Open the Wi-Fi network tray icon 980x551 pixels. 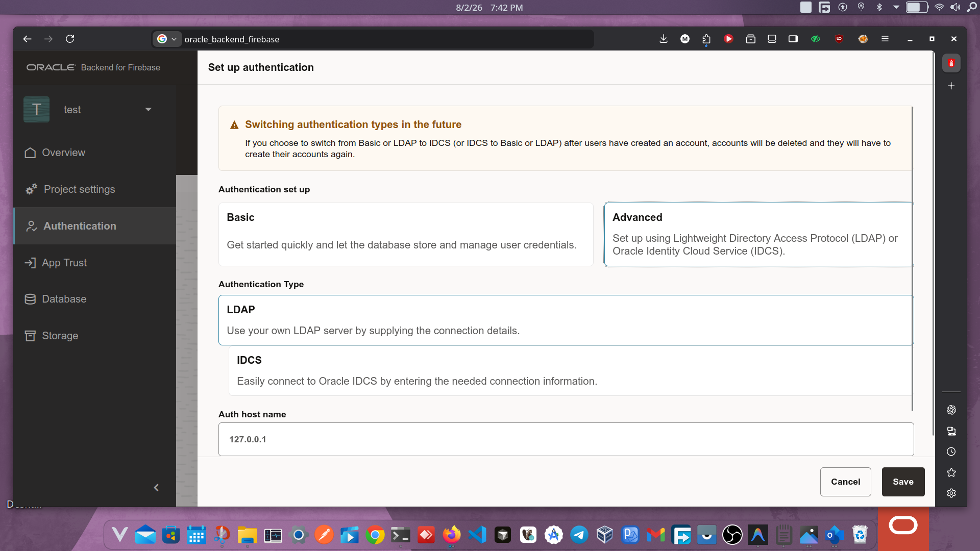pyautogui.click(x=939, y=7)
